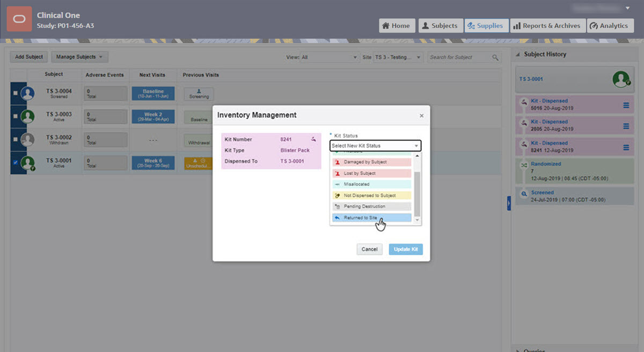Collapse the side panel with the blue handle
Screen dimensions: 644x352
point(509,203)
